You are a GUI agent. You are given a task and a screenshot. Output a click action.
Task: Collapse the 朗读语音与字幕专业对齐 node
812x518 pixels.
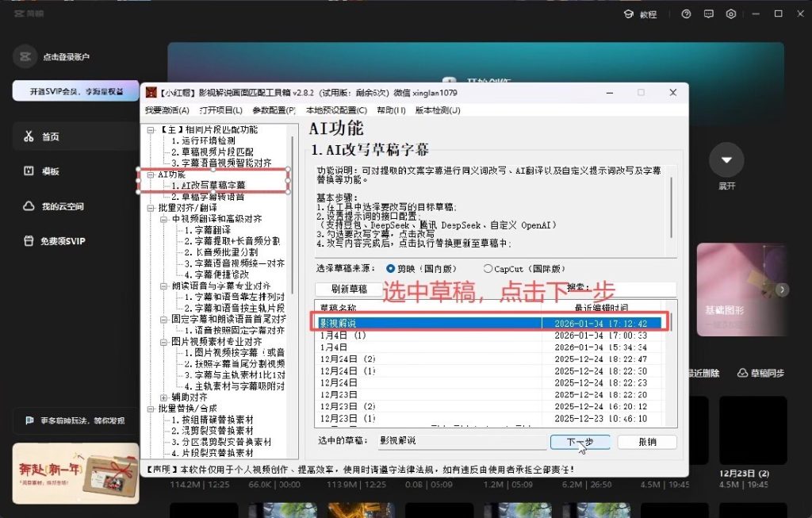[163, 286]
